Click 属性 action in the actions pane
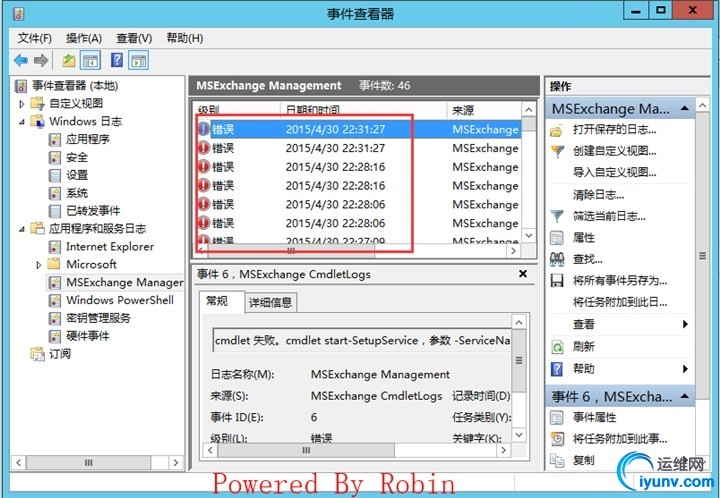Image resolution: width=720 pixels, height=498 pixels. click(584, 238)
